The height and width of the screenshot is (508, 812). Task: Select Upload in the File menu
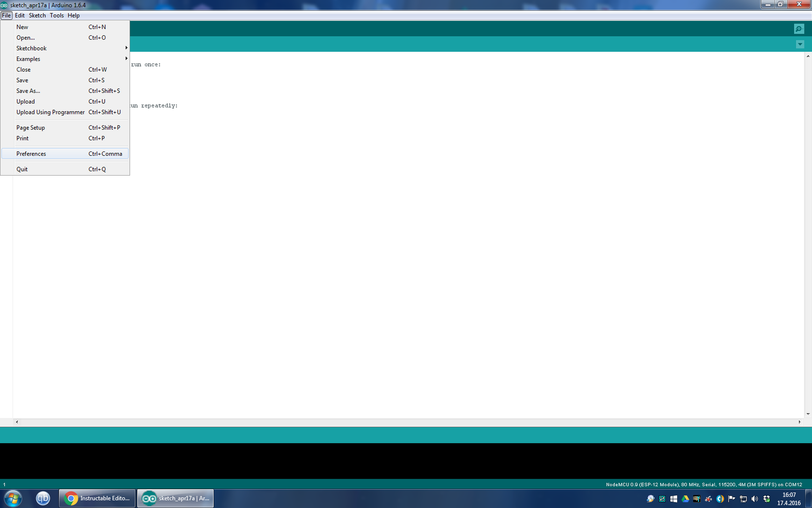tap(65, 102)
